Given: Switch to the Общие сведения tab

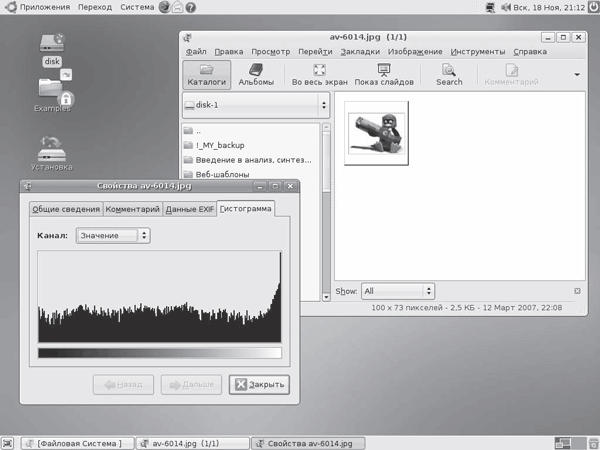Looking at the screenshot, I should pos(65,209).
